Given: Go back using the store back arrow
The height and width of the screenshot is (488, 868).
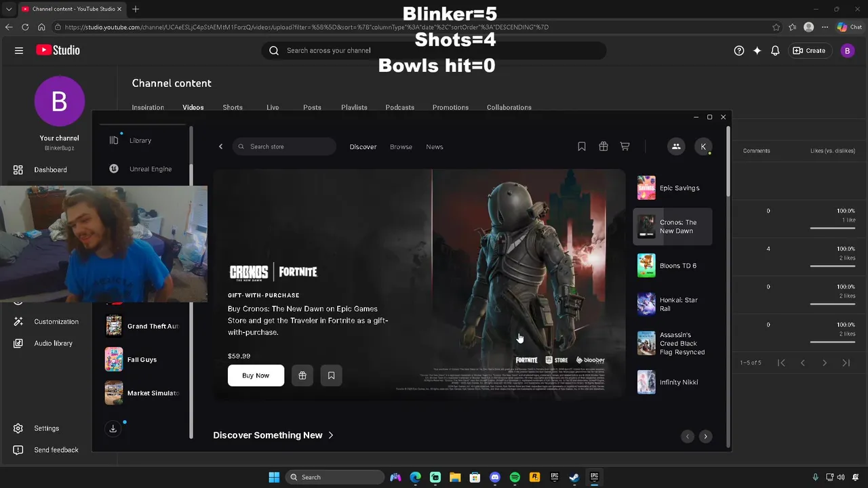Looking at the screenshot, I should pos(220,146).
